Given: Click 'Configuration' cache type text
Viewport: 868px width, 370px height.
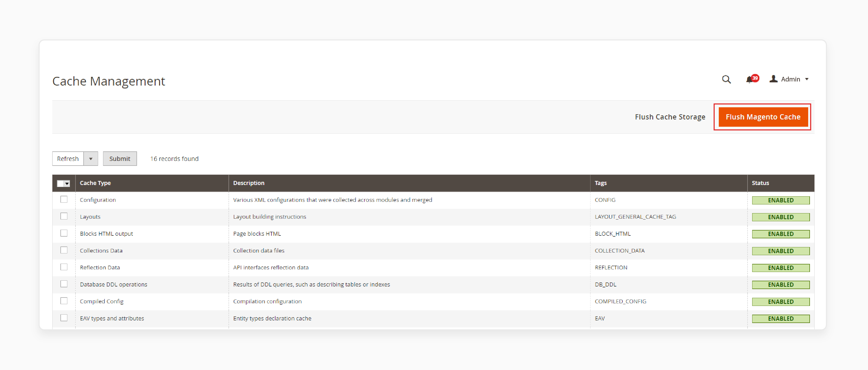Looking at the screenshot, I should click(98, 200).
